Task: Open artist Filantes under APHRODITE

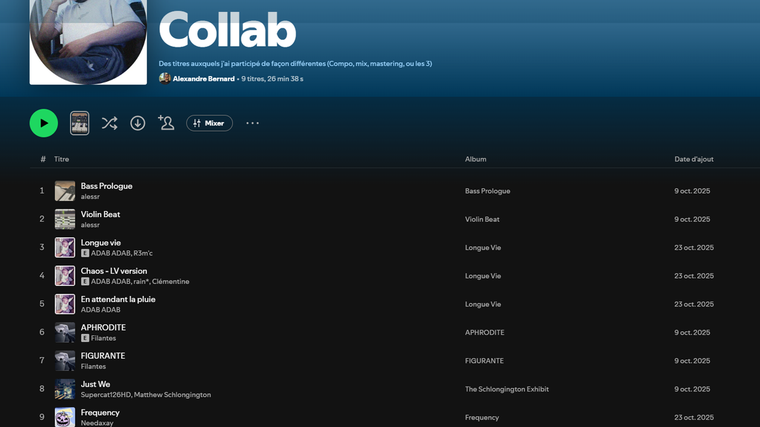Action: (x=103, y=338)
